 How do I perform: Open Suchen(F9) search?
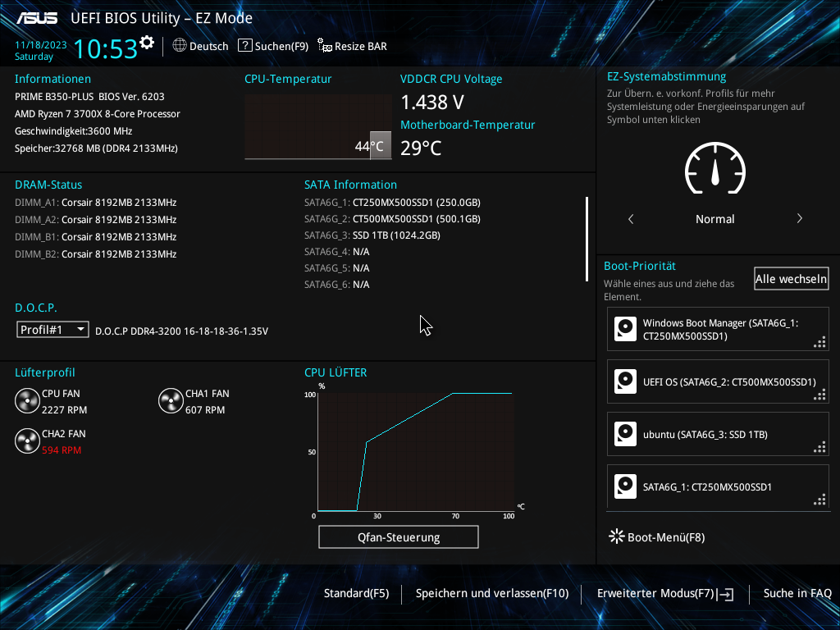click(281, 46)
